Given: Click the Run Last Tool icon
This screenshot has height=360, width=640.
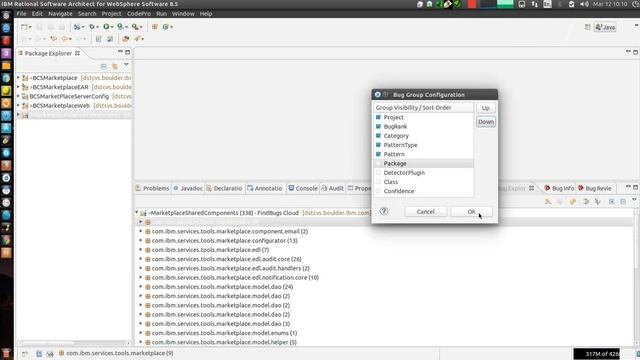Looking at the screenshot, I should 121,27.
